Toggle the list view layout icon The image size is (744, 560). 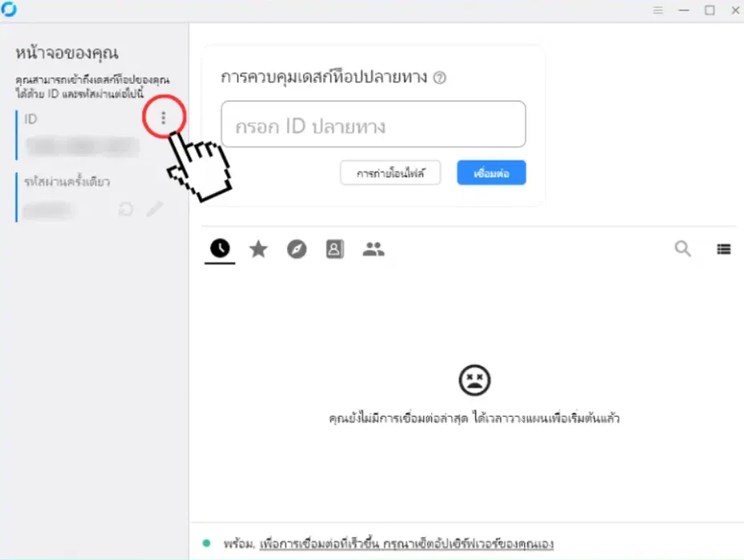[x=724, y=249]
